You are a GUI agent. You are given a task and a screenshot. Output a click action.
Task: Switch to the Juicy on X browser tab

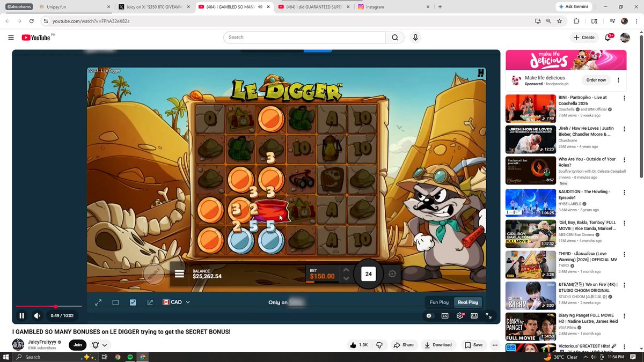154,7
